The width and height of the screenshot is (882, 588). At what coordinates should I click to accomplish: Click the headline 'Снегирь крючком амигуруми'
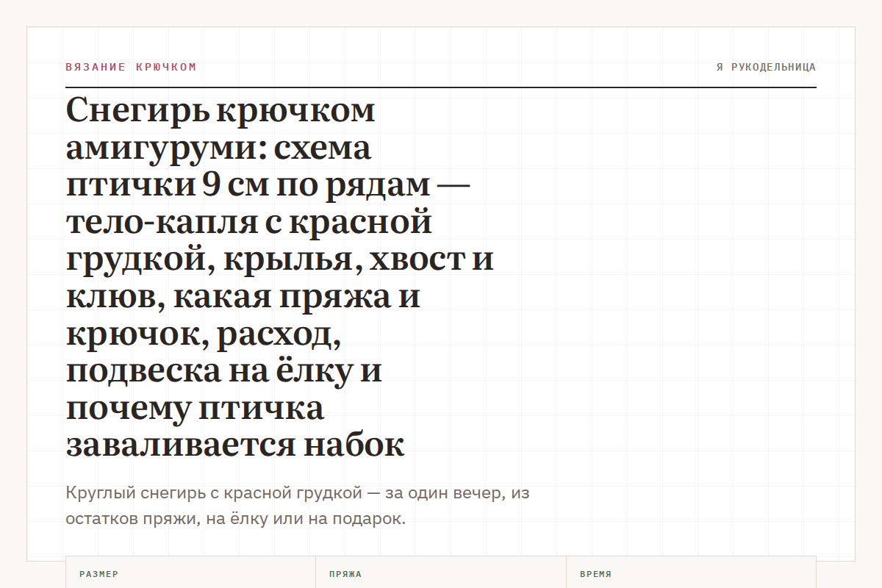(x=279, y=276)
